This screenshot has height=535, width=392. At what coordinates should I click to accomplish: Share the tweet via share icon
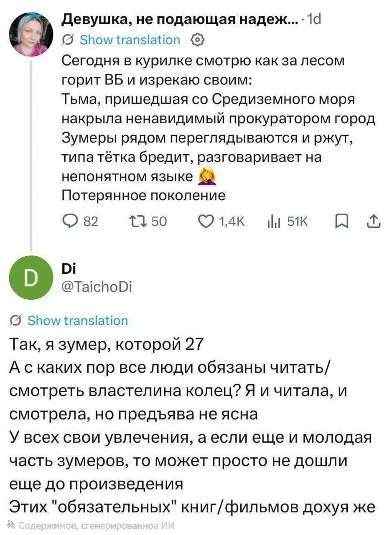pyautogui.click(x=373, y=221)
